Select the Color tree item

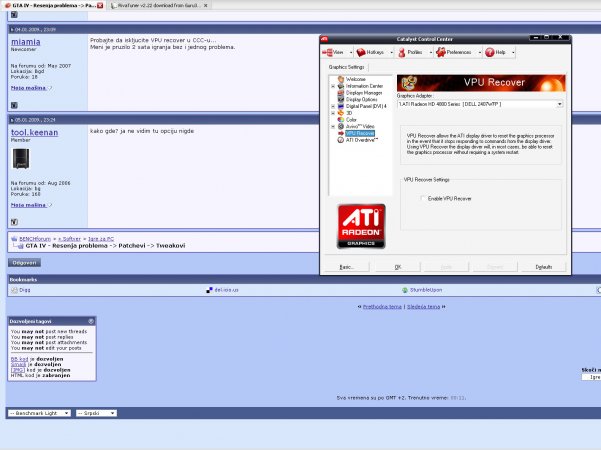click(351, 120)
